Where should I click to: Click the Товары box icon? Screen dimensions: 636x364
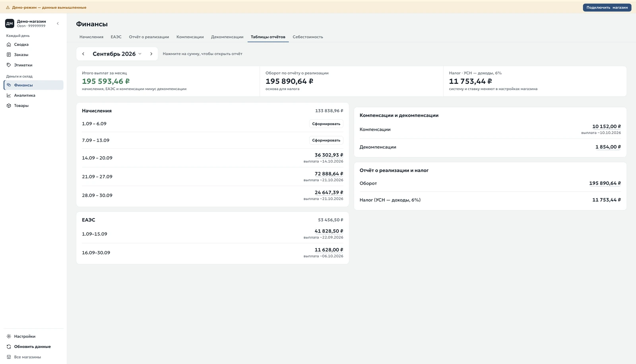pyautogui.click(x=9, y=106)
